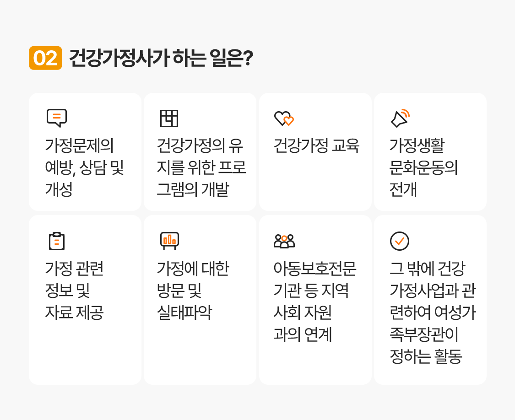Click the speech bubble chat icon

click(57, 118)
